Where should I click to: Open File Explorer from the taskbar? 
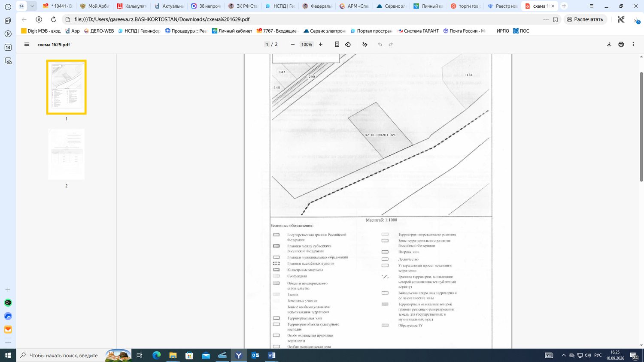[173, 355]
